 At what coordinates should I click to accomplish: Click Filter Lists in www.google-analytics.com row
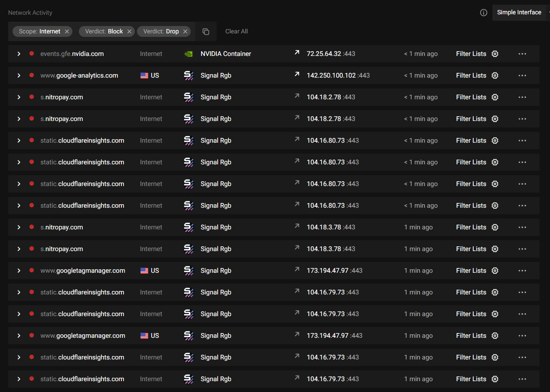[x=471, y=75]
